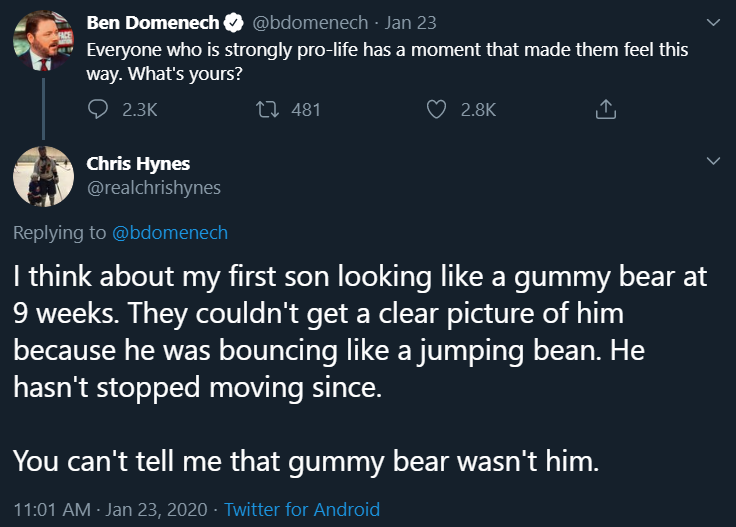Click the 2.3K replies count
Screen dimensions: 736x527
pyautogui.click(x=139, y=110)
